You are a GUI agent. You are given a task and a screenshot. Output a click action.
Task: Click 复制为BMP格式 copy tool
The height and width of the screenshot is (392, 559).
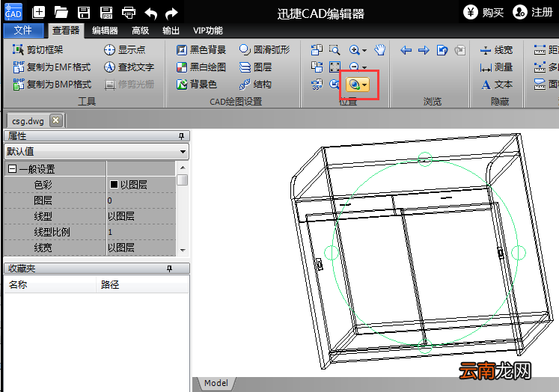coord(52,84)
